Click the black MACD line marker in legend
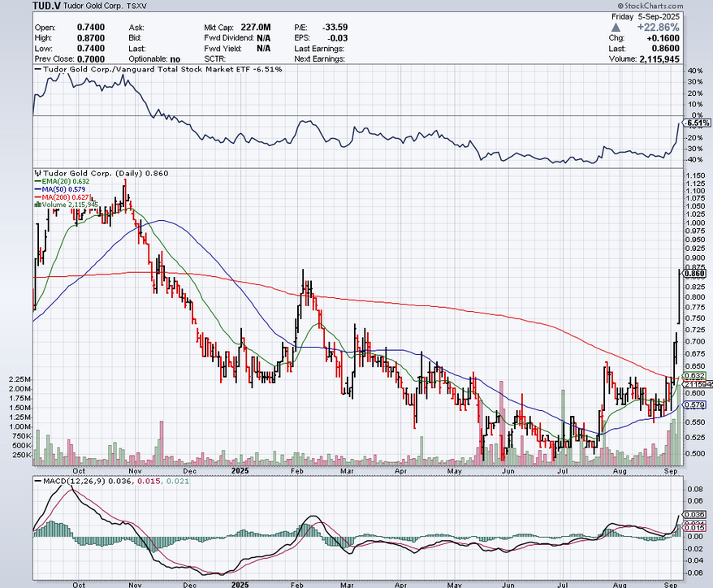The height and width of the screenshot is (588, 713). pyautogui.click(x=36, y=481)
